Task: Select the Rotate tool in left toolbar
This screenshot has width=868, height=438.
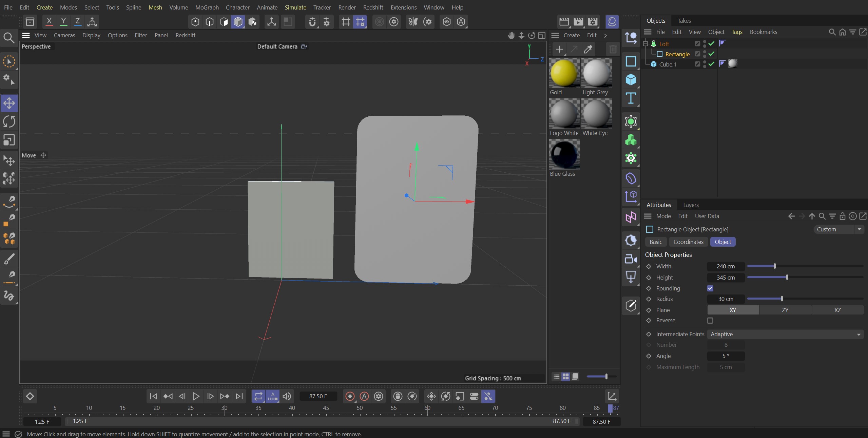Action: tap(9, 121)
